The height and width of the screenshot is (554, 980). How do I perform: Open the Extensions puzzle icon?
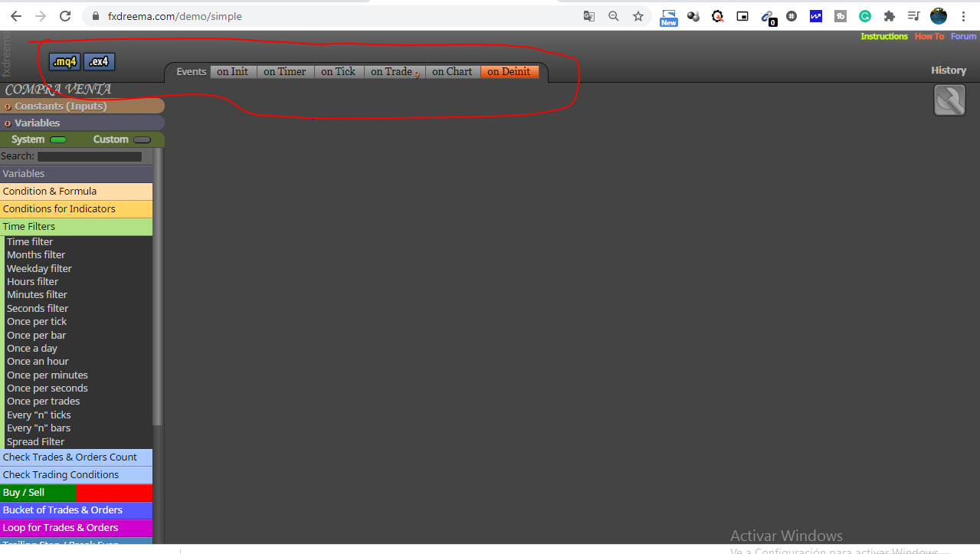[x=890, y=16]
